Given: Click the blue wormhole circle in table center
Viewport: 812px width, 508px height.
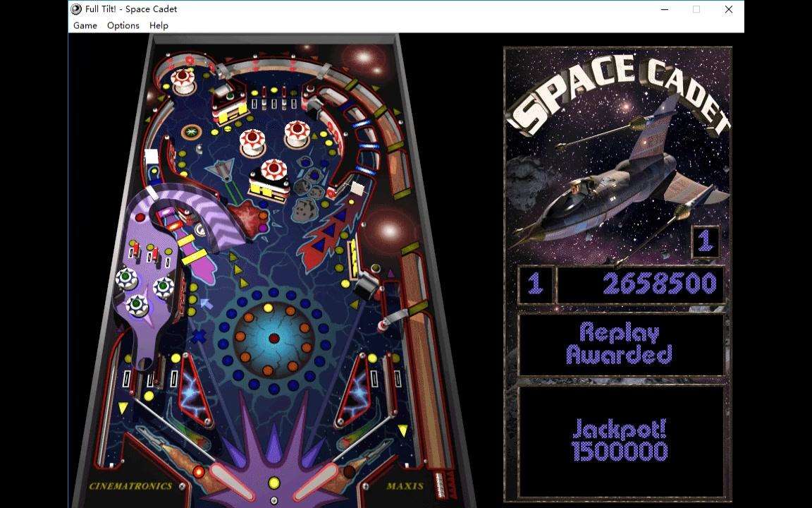Looking at the screenshot, I should pyautogui.click(x=273, y=339).
